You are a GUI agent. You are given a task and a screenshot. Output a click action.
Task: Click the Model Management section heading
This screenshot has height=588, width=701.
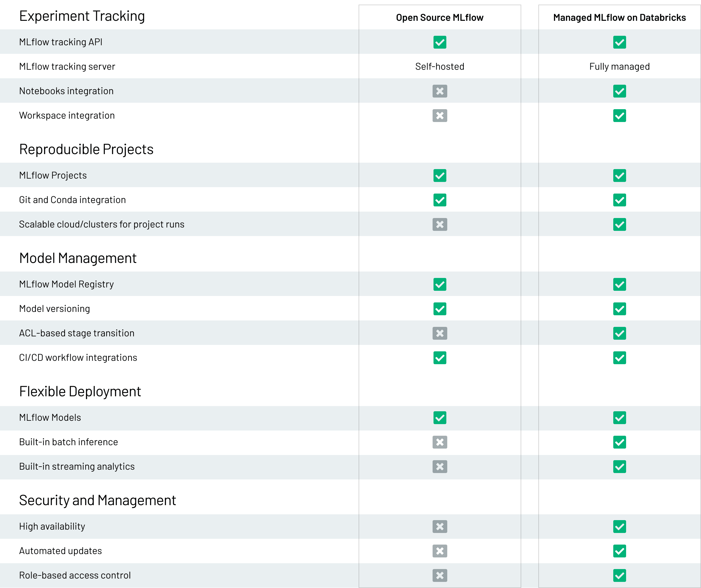77,258
